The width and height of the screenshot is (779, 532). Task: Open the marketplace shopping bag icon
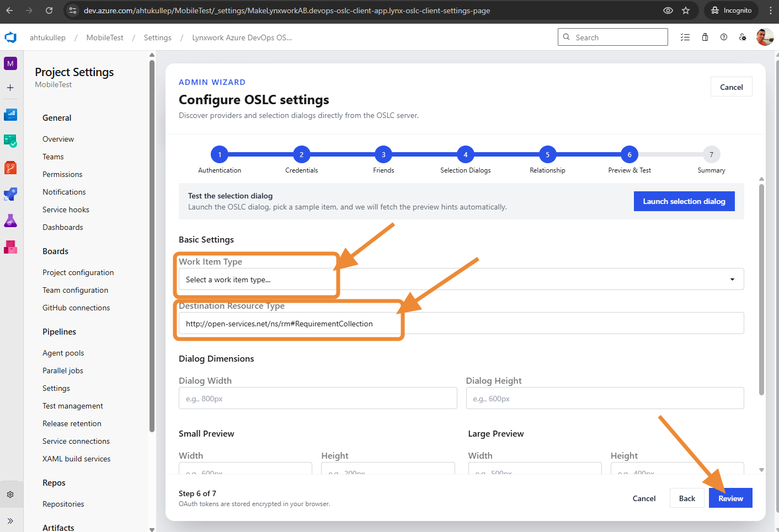coord(705,37)
